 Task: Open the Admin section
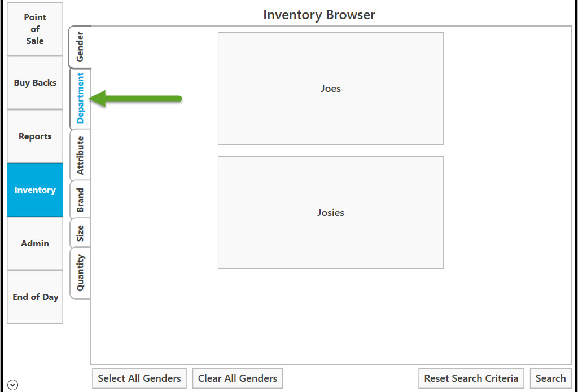click(x=35, y=244)
